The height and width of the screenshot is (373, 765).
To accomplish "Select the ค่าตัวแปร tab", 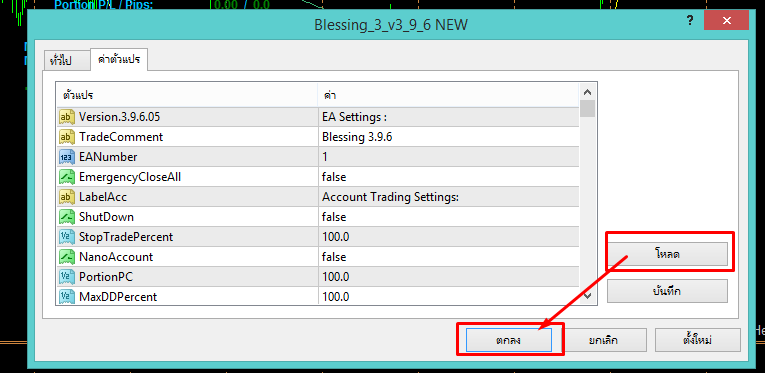I will 119,59.
